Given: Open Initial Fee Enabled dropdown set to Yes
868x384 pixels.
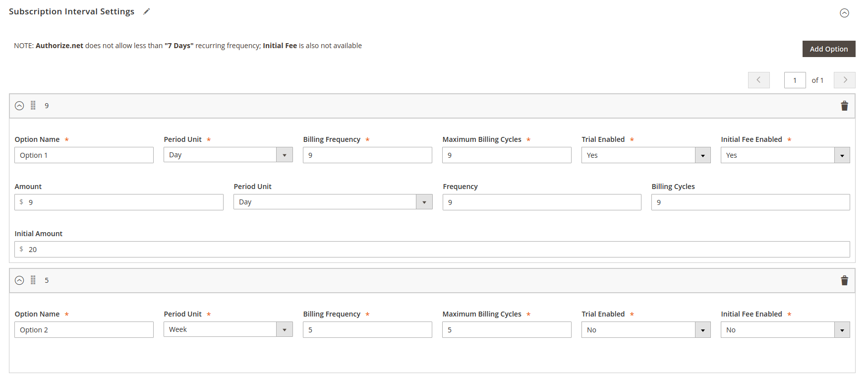Looking at the screenshot, I should (785, 155).
